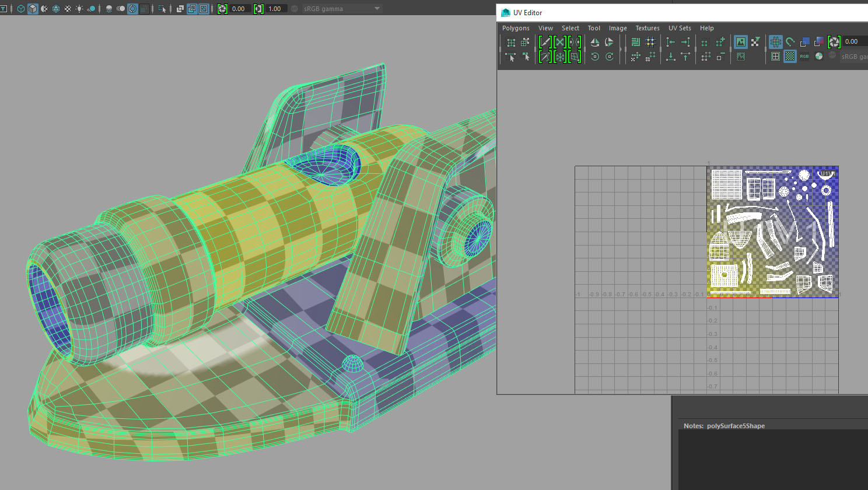Toggle display of the texture image
The image size is (868, 490).
tap(740, 42)
